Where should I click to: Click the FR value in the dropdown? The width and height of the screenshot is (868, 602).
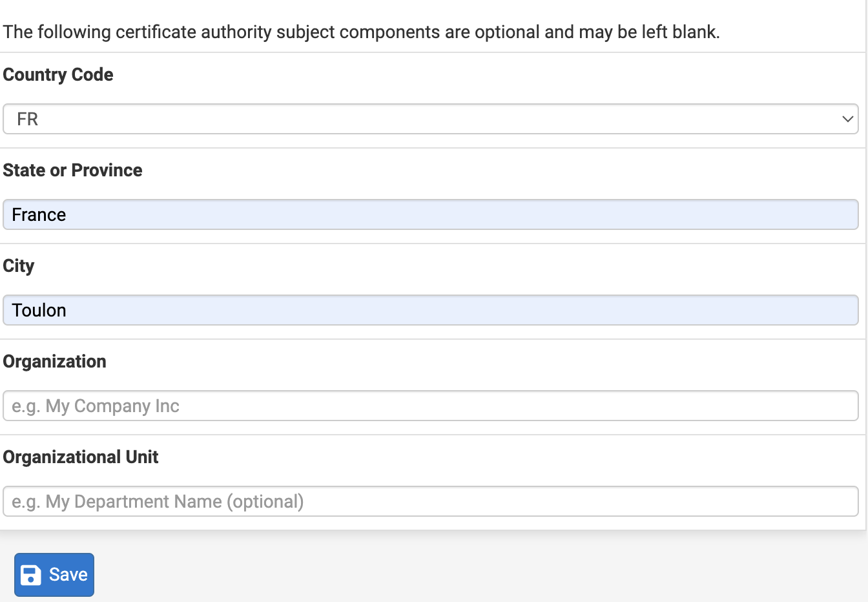(28, 119)
